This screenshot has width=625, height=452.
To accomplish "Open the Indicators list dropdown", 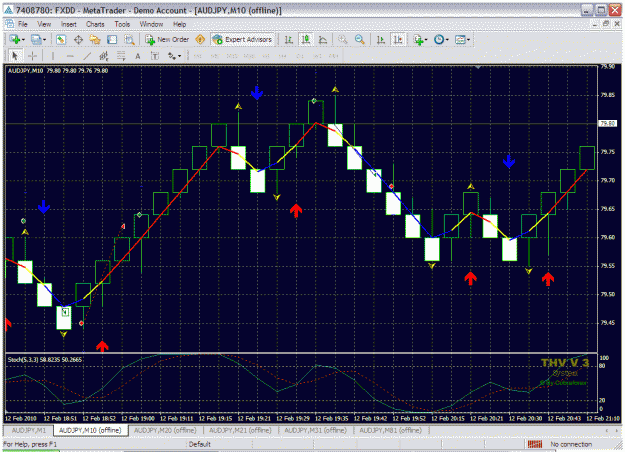I will pos(420,39).
